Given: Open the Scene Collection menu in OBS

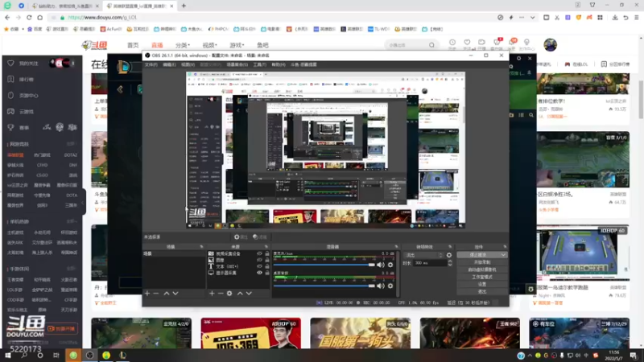Looking at the screenshot, I should [x=237, y=64].
